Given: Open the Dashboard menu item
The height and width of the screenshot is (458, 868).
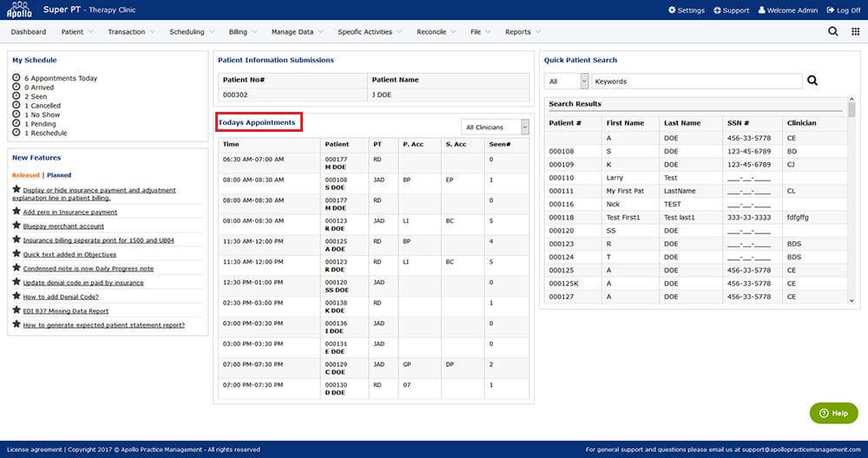Looking at the screenshot, I should coord(29,31).
